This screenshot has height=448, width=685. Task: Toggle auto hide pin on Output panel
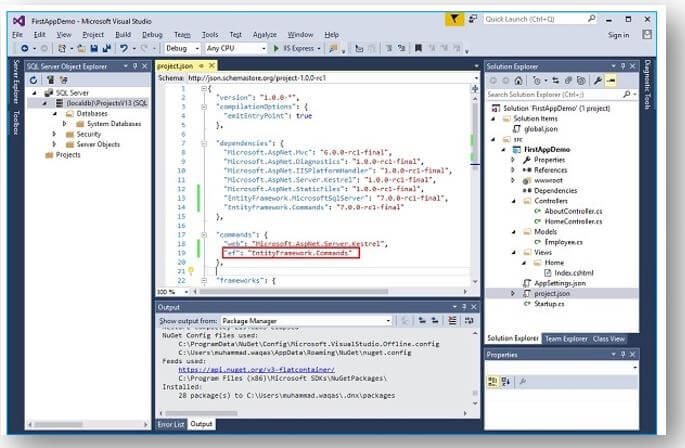tap(464, 307)
